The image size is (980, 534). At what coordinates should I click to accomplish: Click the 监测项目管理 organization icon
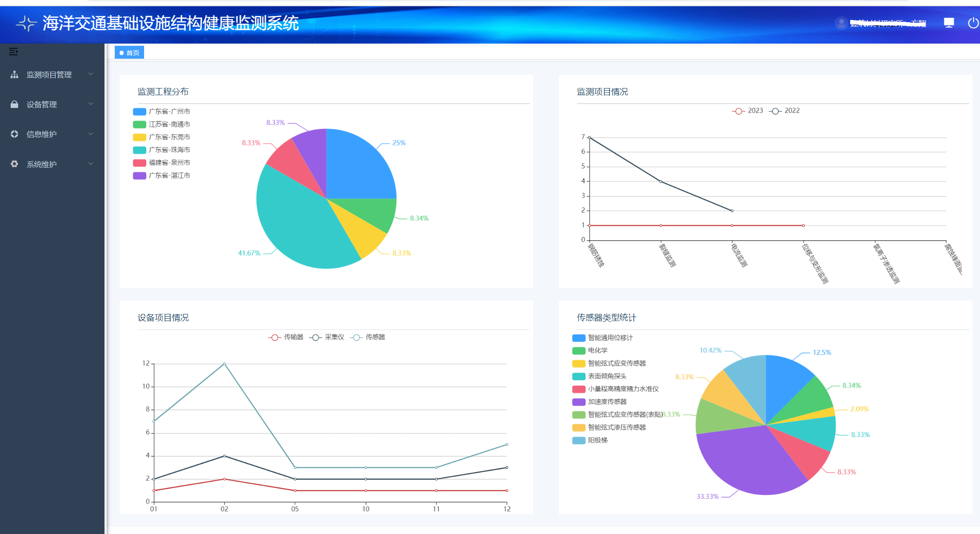click(x=14, y=75)
